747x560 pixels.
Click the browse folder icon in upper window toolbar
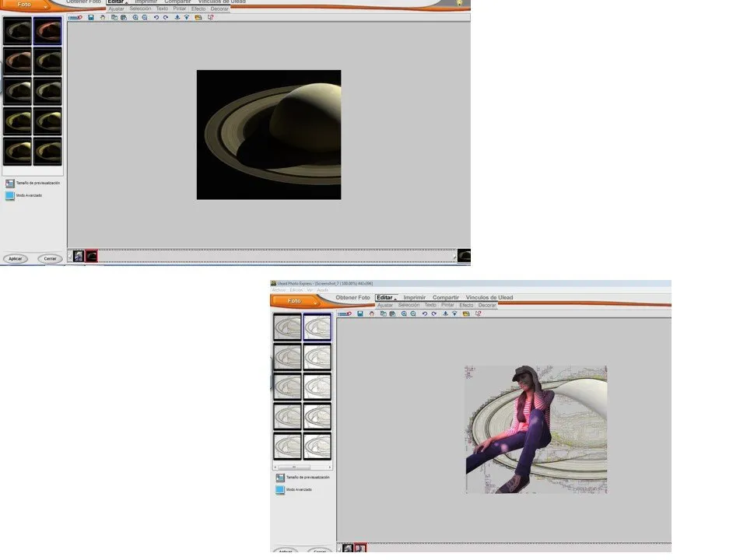198,18
